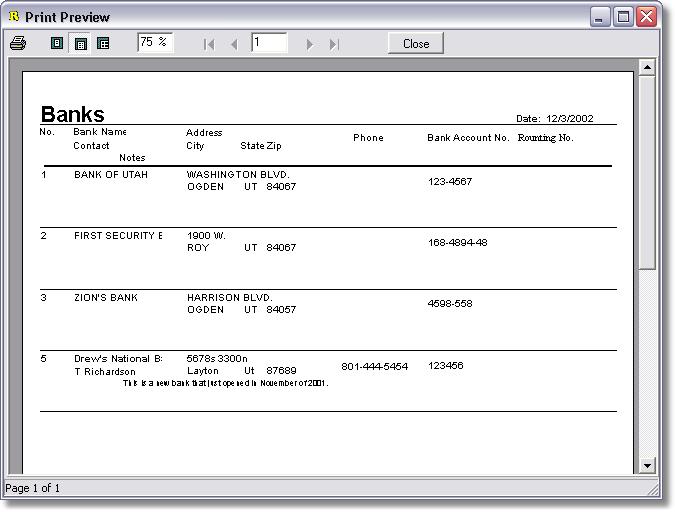This screenshot has width=675, height=512.
Task: Click contact T Richardson
Action: [105, 372]
